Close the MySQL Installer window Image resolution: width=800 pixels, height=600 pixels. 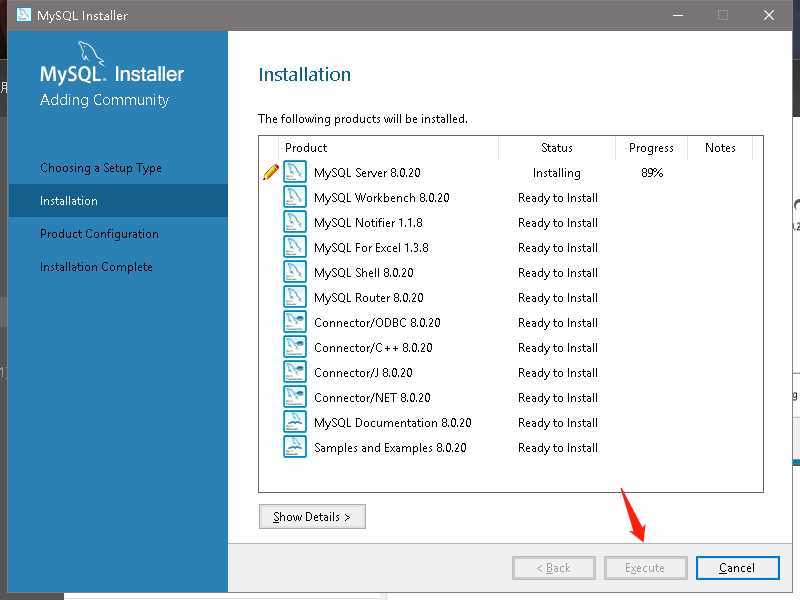coord(768,15)
